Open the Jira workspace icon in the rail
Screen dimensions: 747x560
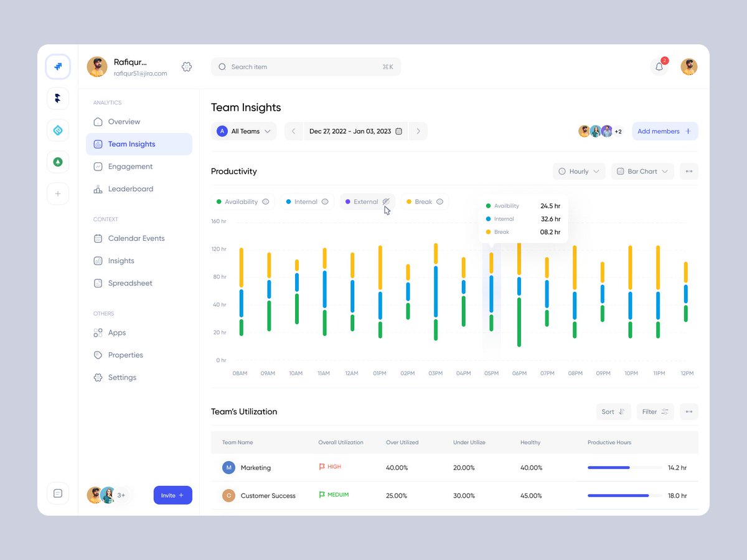[58, 67]
